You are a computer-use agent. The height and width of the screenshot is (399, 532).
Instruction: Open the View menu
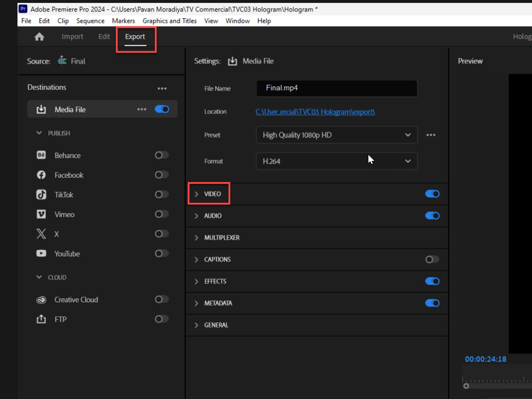coord(211,21)
